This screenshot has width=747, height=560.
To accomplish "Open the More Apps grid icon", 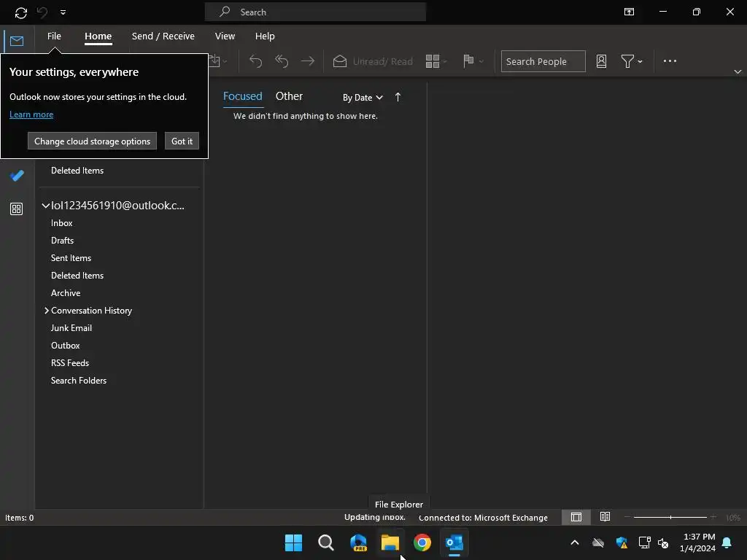I will click(17, 209).
